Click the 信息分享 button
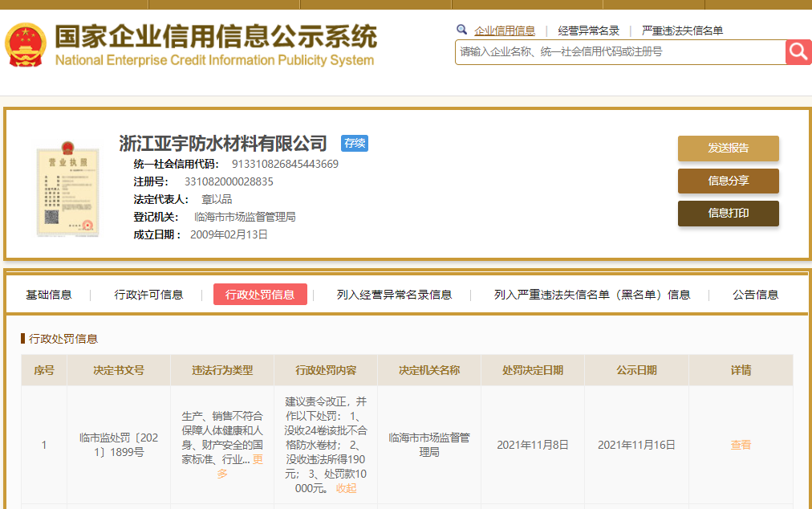This screenshot has width=812, height=509. pos(728,181)
